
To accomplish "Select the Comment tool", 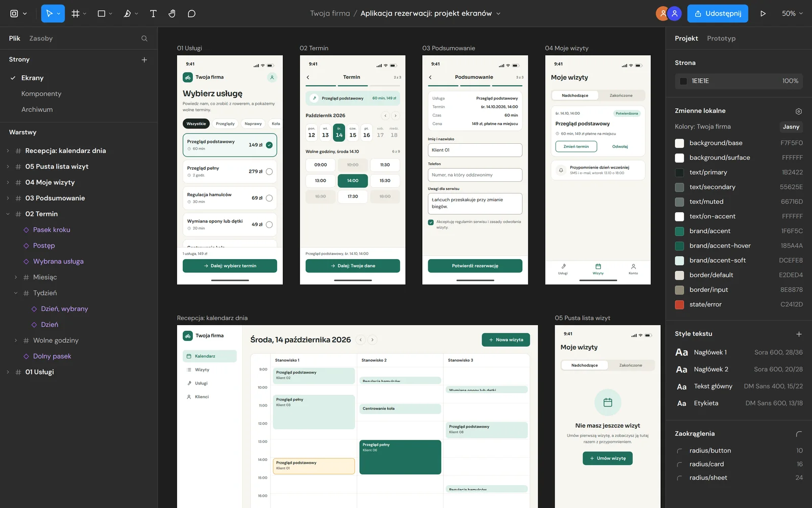I will 191,14.
